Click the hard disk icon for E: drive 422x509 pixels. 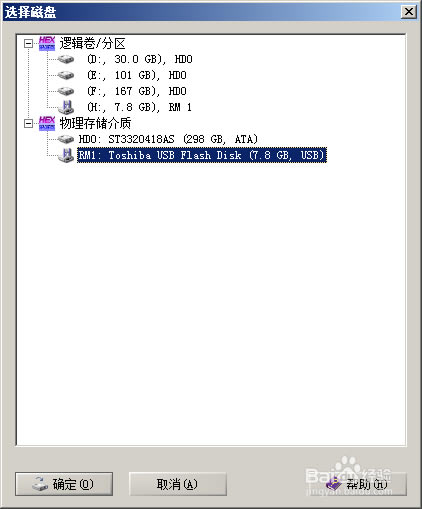coord(66,75)
